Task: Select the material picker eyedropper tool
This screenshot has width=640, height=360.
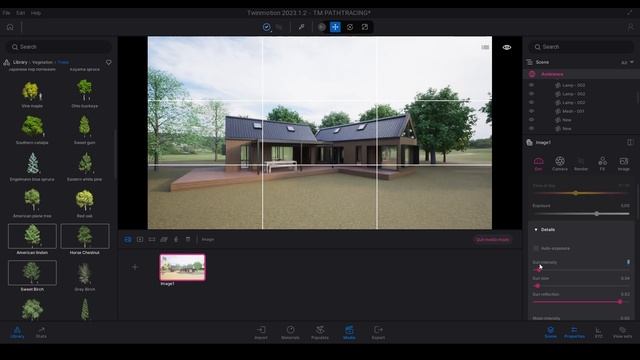Action: point(301,27)
